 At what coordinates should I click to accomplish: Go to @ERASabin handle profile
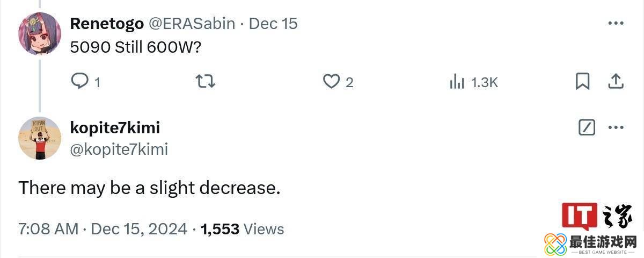pyautogui.click(x=192, y=24)
